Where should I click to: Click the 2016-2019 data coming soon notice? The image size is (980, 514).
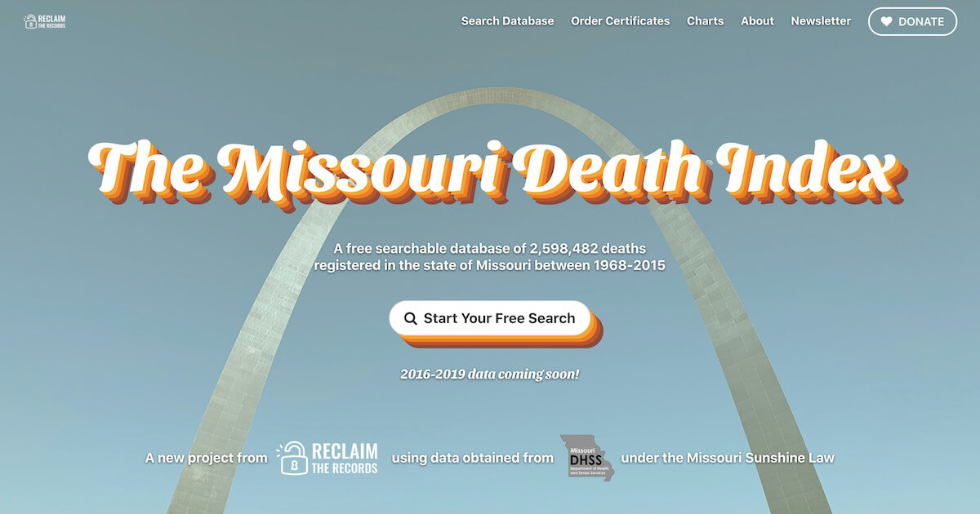click(490, 374)
